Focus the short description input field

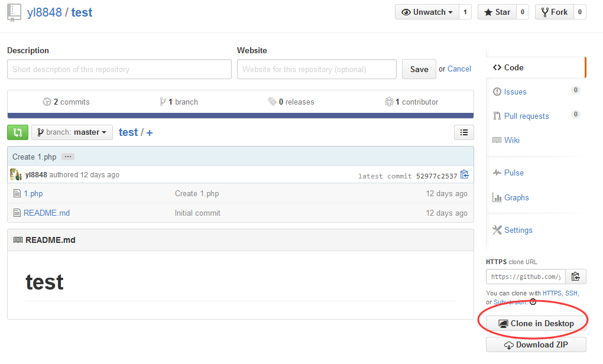click(119, 69)
